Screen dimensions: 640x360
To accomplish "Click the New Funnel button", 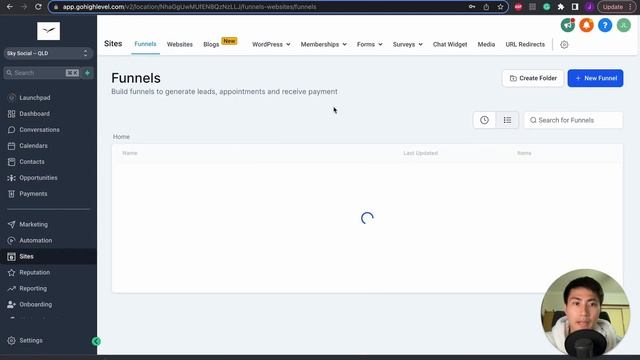I will point(596,78).
